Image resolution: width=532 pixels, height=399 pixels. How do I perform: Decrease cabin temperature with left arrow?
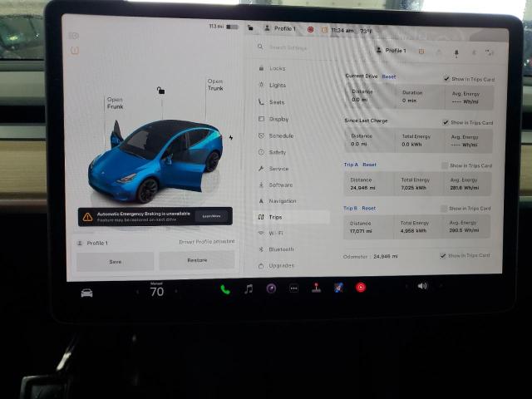click(137, 292)
